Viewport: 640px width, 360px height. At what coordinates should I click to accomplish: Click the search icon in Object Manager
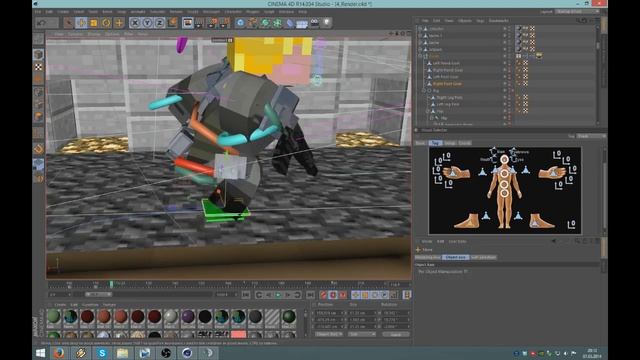[x=578, y=20]
